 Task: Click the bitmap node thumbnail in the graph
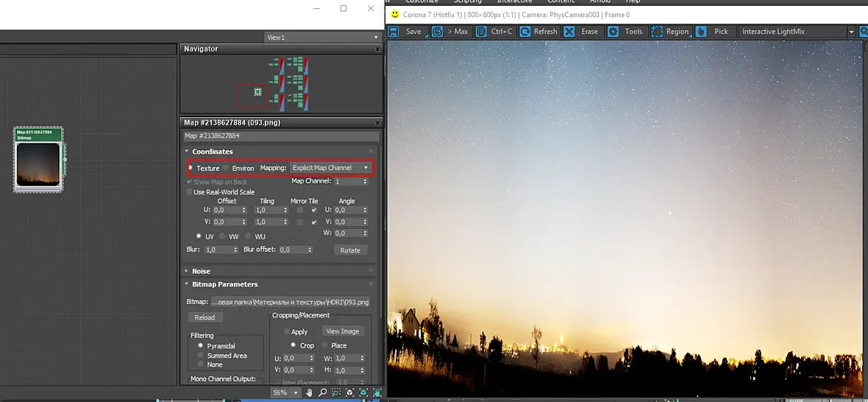38,165
